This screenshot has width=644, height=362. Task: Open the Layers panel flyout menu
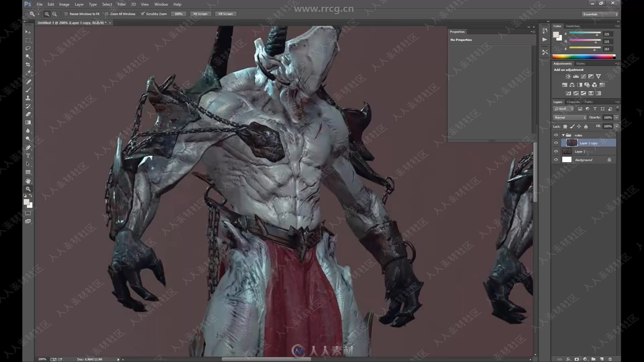tap(617, 102)
